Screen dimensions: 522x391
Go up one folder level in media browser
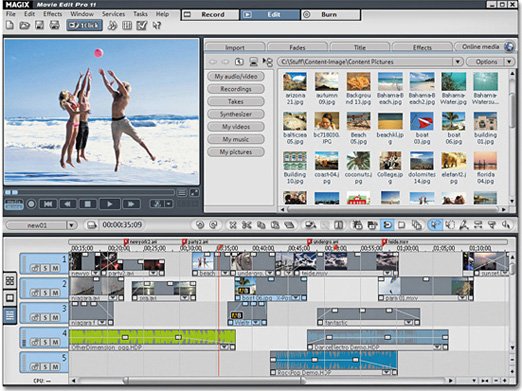pos(239,62)
